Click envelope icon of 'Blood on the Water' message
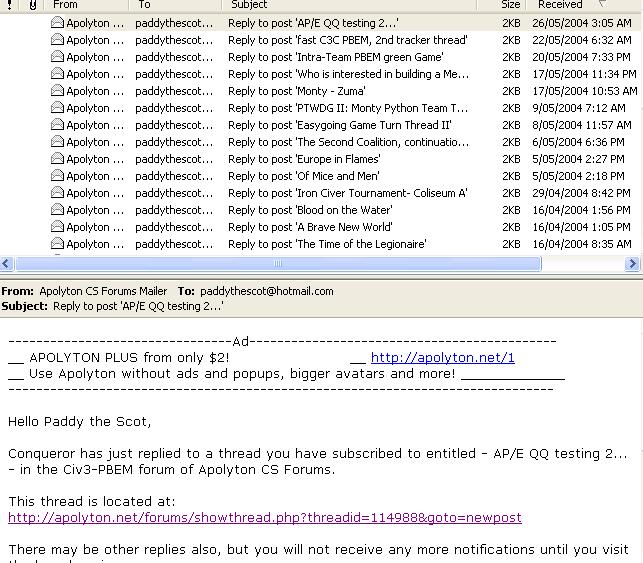 coord(57,210)
